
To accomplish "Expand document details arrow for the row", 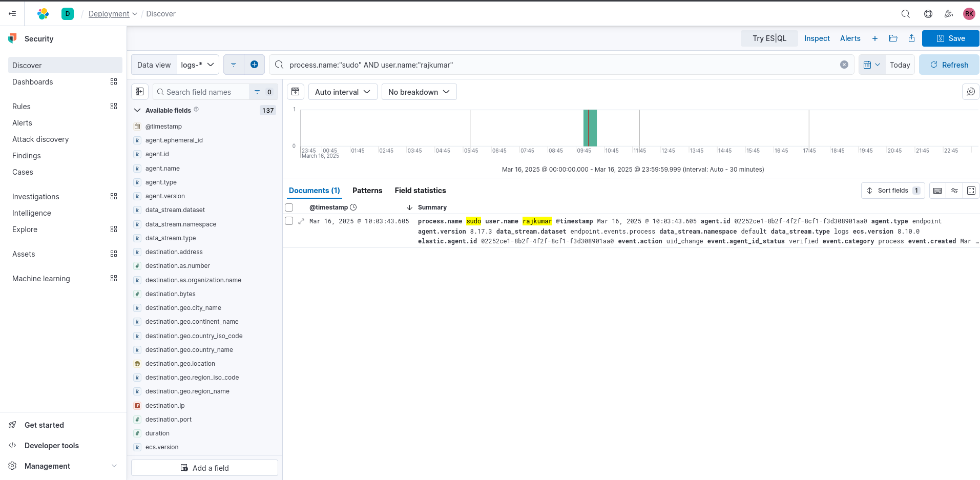I will (x=301, y=221).
